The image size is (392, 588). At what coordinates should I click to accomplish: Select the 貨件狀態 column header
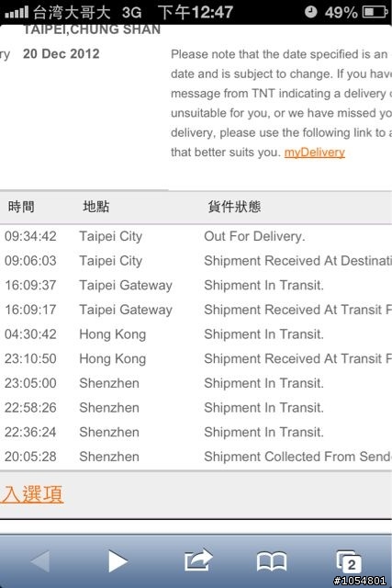tap(235, 207)
